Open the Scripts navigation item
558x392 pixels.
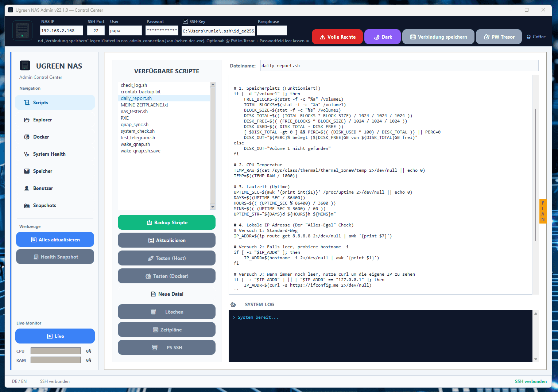pos(55,102)
